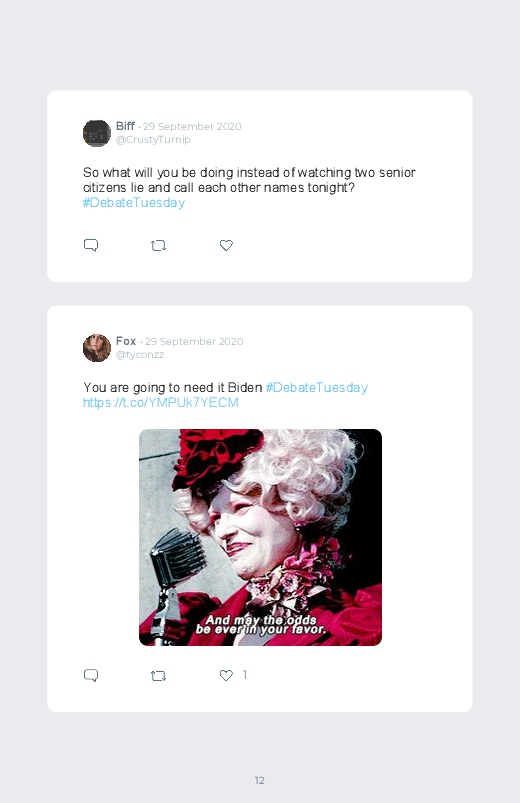Open the odds in your favor GIF image

click(260, 537)
